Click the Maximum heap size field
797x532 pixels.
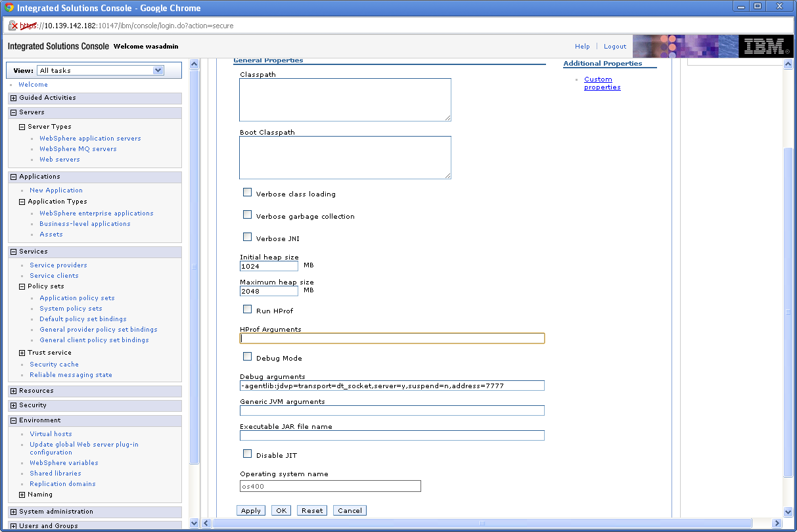(x=269, y=291)
